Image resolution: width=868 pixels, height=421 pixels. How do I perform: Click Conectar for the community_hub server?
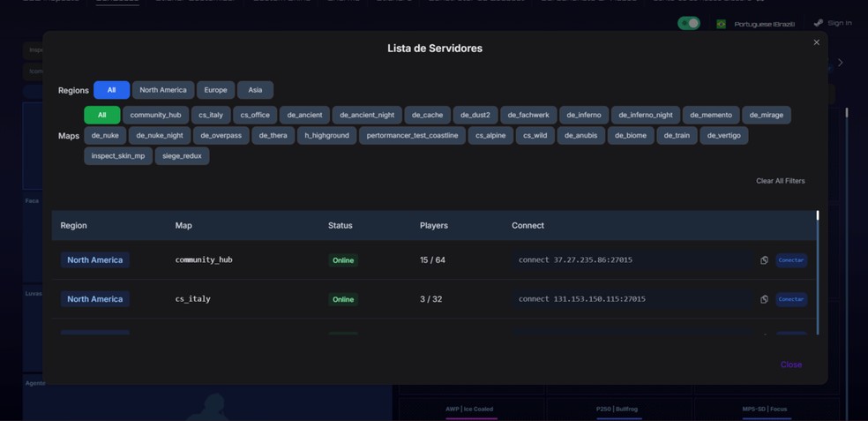791,260
